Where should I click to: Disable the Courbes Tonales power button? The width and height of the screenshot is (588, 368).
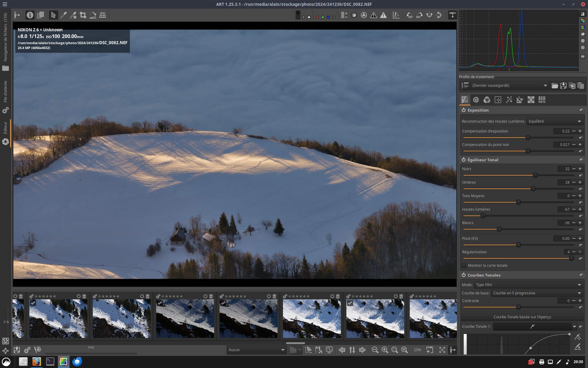click(464, 275)
